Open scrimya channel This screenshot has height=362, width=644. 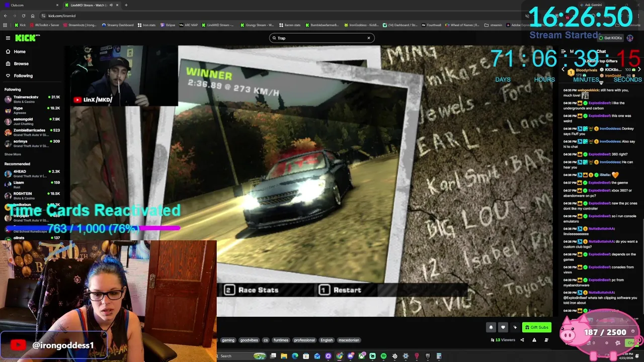click(31, 143)
